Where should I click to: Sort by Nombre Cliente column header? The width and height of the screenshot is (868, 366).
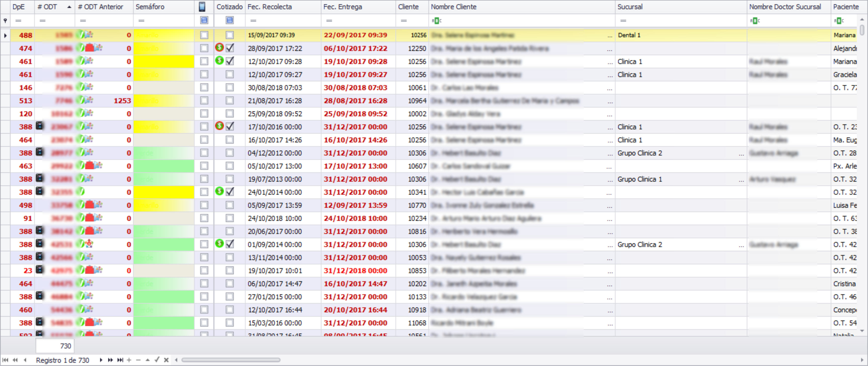pyautogui.click(x=522, y=7)
